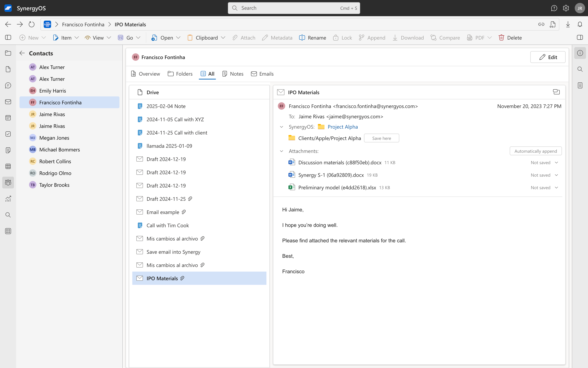Viewport: 588px width, 368px height.
Task: Collapse the Attachments section
Action: (x=282, y=151)
